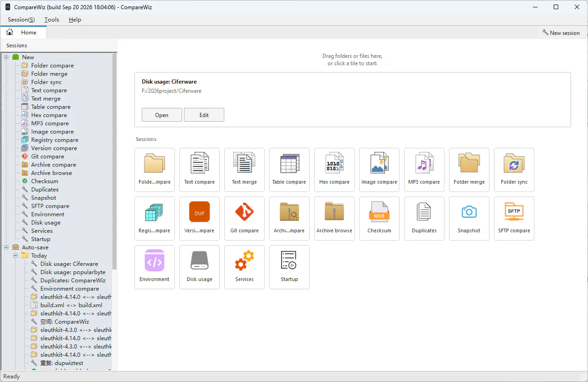This screenshot has width=588, height=382.
Task: Open the Disk usage drive tile
Action: coord(200,267)
